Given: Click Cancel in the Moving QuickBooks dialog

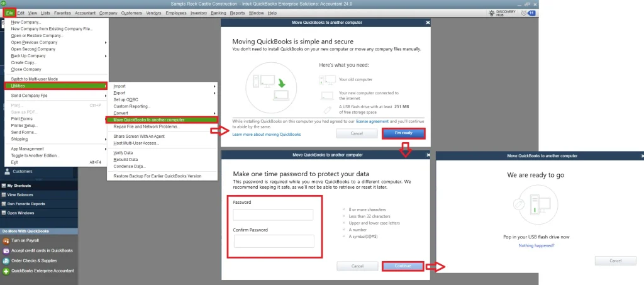Looking at the screenshot, I should point(357,133).
